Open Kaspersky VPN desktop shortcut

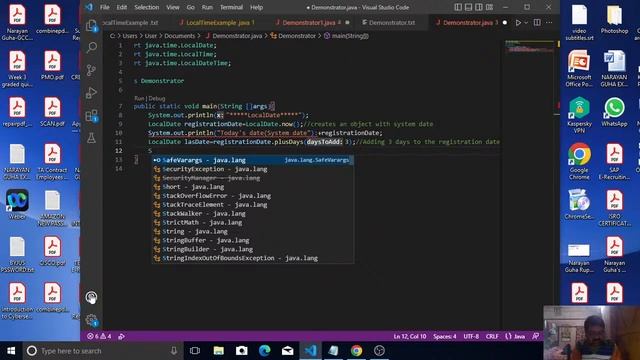click(579, 116)
